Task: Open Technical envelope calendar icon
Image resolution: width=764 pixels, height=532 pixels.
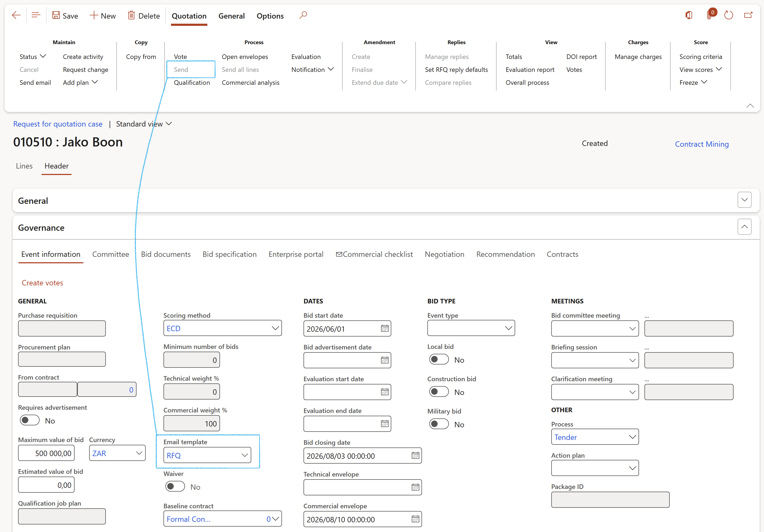Action: 415,487
